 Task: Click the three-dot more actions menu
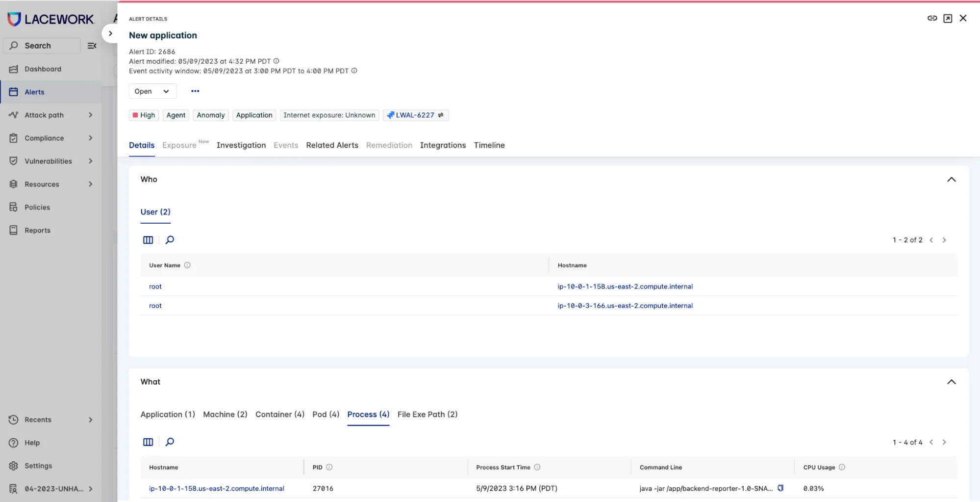[x=195, y=91]
